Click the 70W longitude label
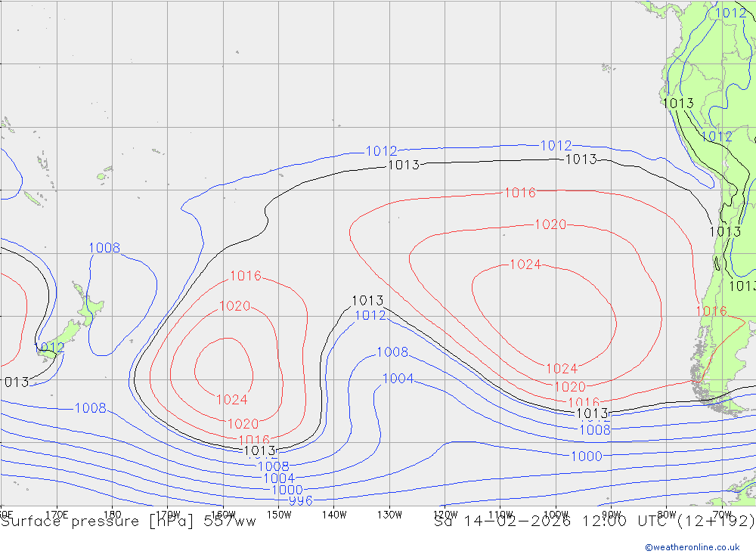Viewport: 756px width, 554px height. [722, 515]
